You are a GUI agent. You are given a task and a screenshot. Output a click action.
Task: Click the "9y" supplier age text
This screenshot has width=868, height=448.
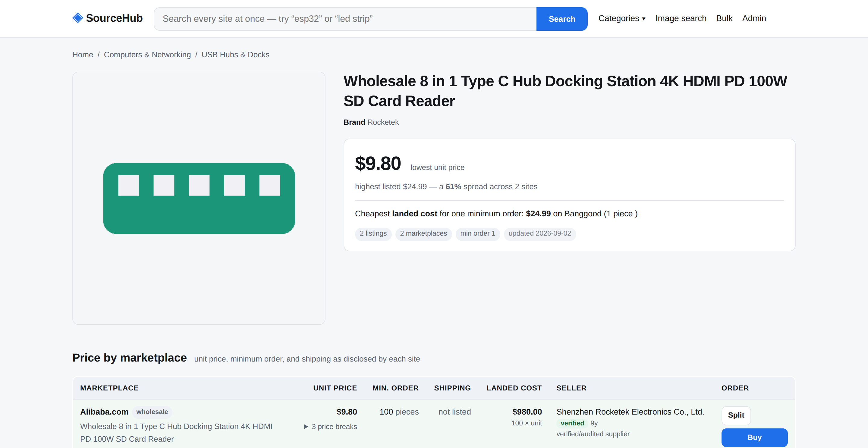tap(594, 423)
